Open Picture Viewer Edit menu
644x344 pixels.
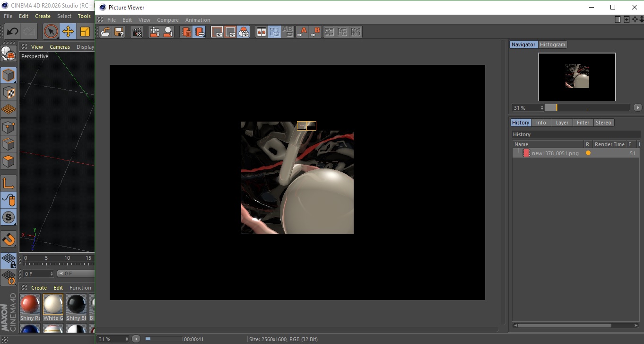click(127, 20)
